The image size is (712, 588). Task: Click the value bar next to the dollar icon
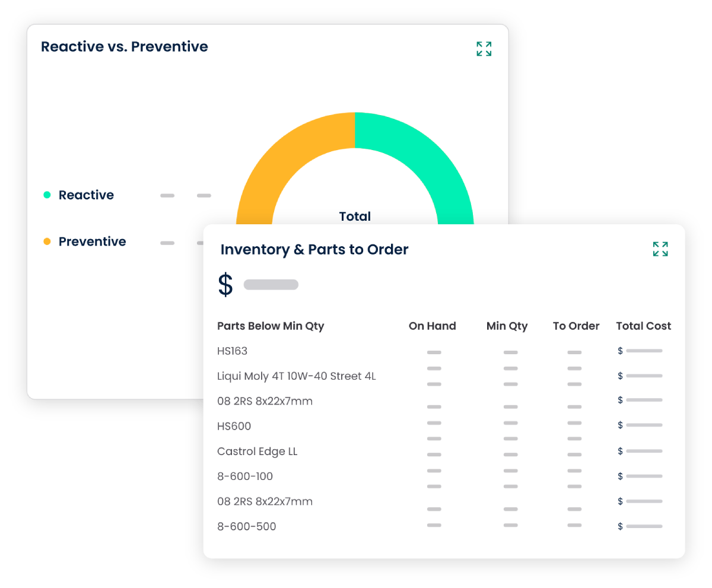click(271, 284)
